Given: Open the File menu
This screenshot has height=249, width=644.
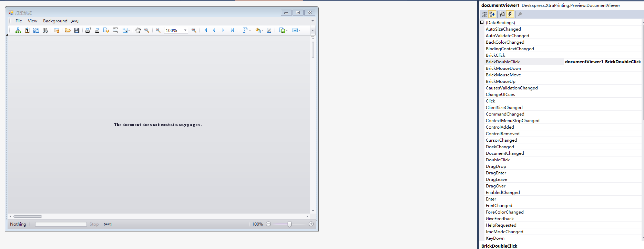Looking at the screenshot, I should (x=19, y=21).
